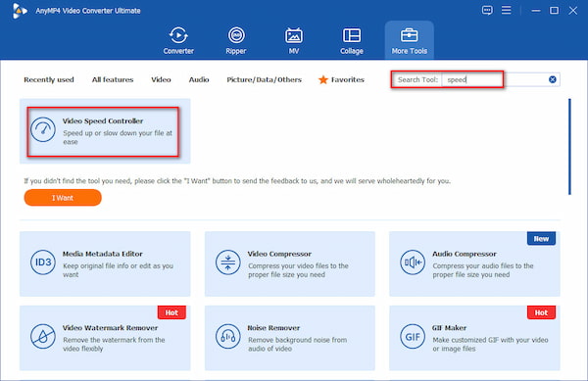Open the hamburger menu icon

click(507, 10)
